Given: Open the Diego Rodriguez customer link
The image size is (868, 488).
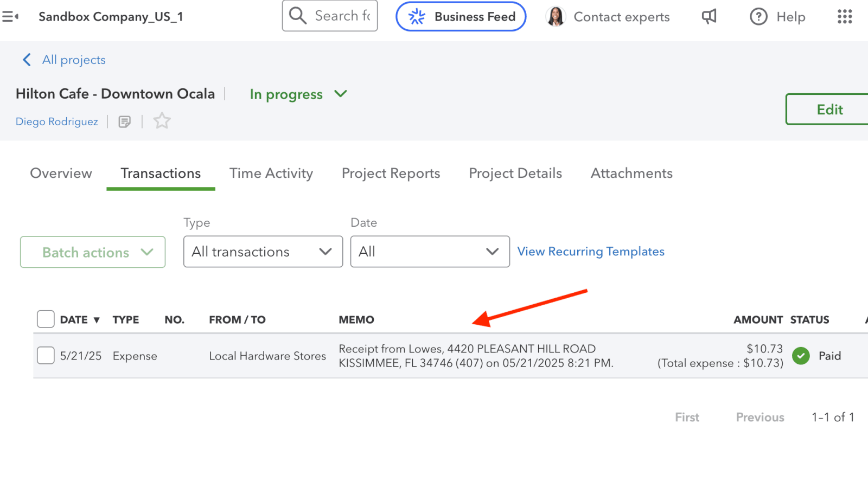Looking at the screenshot, I should (x=57, y=121).
